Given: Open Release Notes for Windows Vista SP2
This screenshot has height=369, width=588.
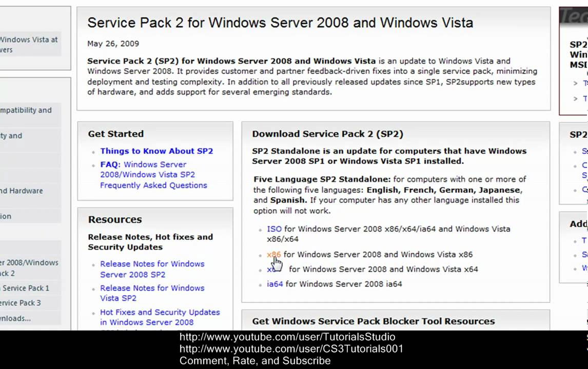Looking at the screenshot, I should point(152,293).
